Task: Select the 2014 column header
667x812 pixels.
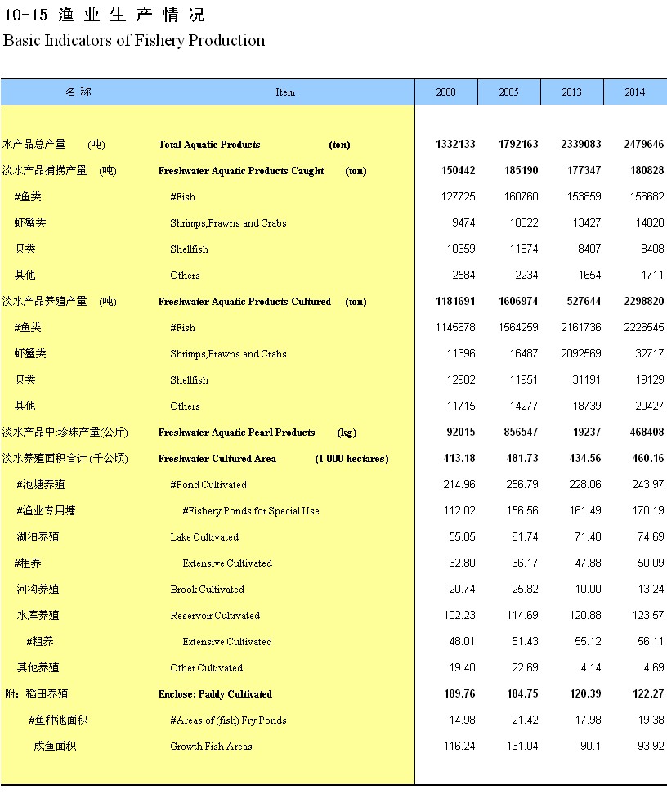Action: tap(634, 92)
